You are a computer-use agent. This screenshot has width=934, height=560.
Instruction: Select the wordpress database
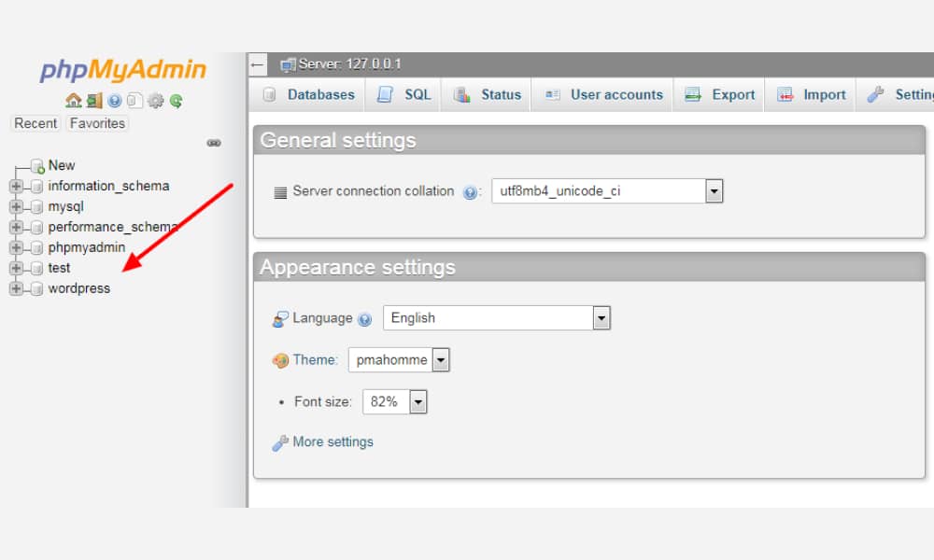[x=79, y=288]
